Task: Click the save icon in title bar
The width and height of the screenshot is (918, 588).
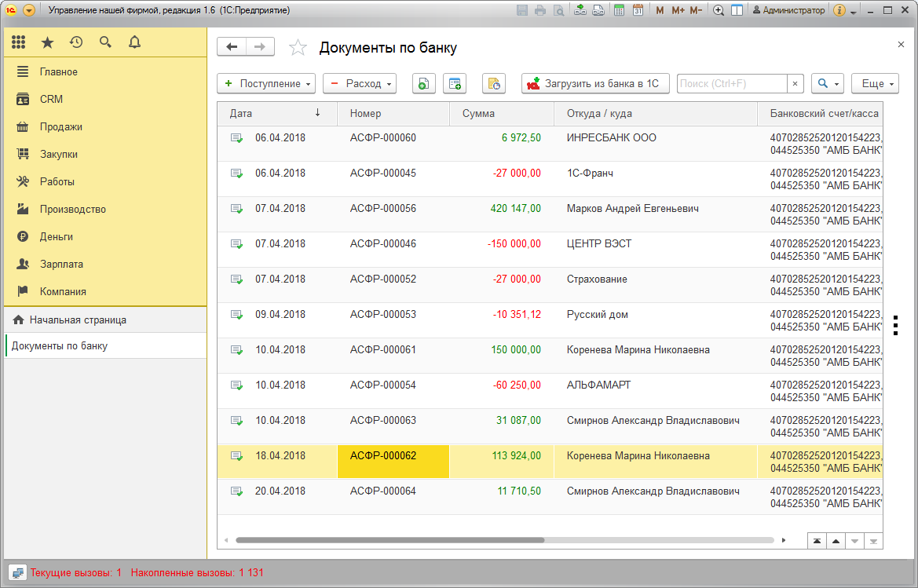Action: [x=522, y=10]
